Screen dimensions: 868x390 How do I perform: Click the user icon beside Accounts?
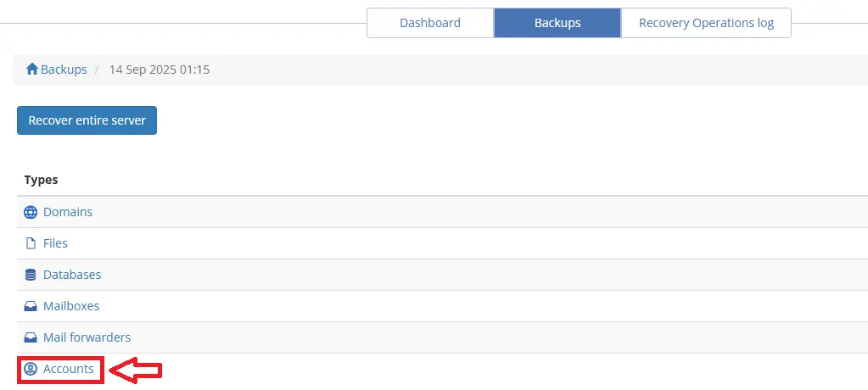click(x=31, y=369)
